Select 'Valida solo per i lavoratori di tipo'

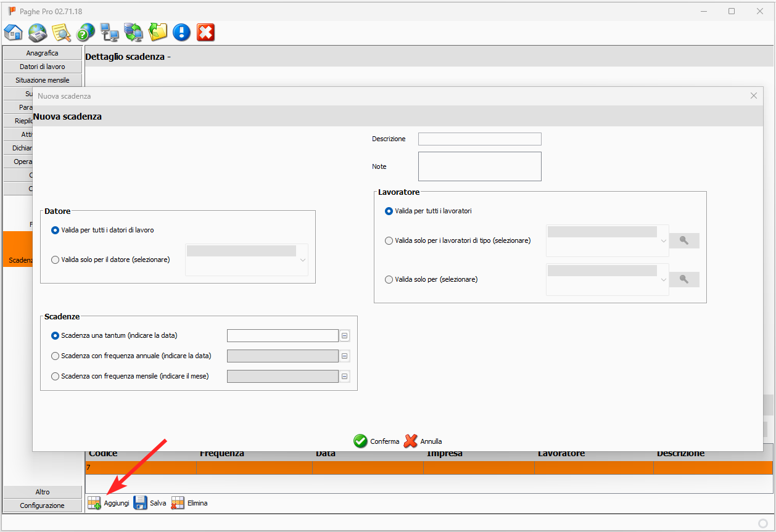[389, 241]
